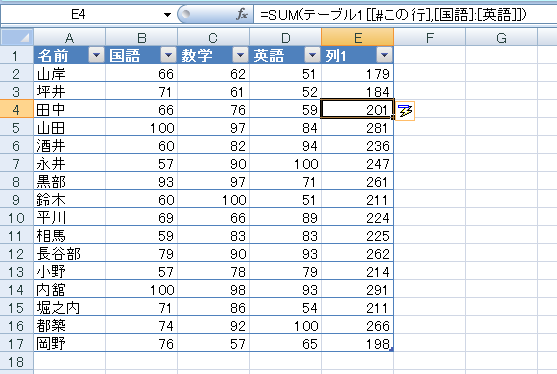Click total 225 in 相馬 row

[x=357, y=235]
